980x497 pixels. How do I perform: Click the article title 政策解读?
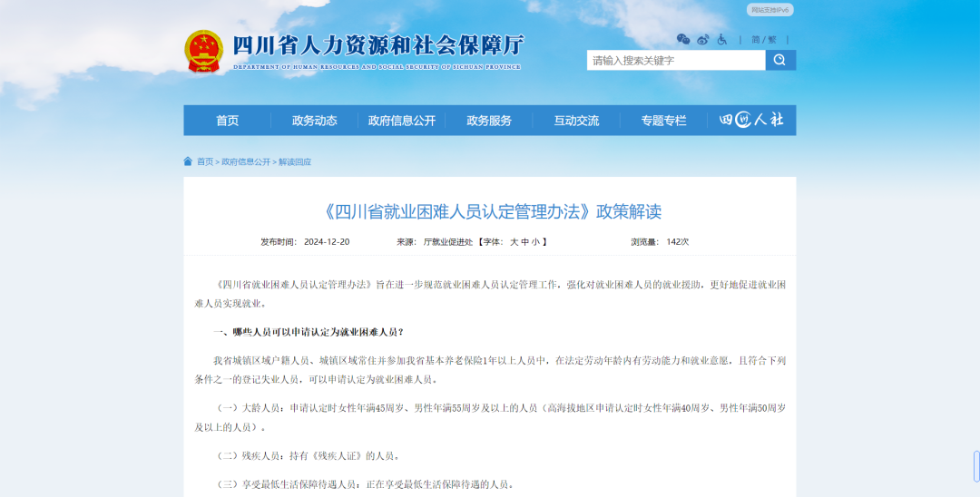490,211
